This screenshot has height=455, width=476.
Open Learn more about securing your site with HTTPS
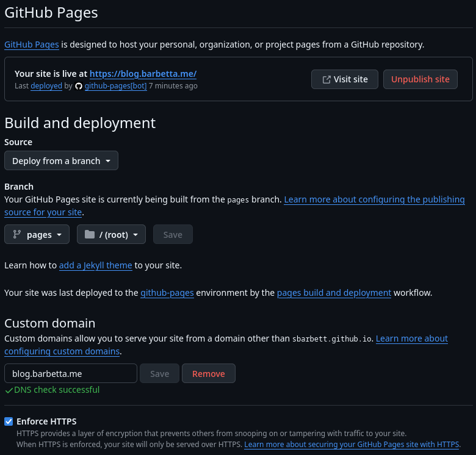[x=352, y=445]
